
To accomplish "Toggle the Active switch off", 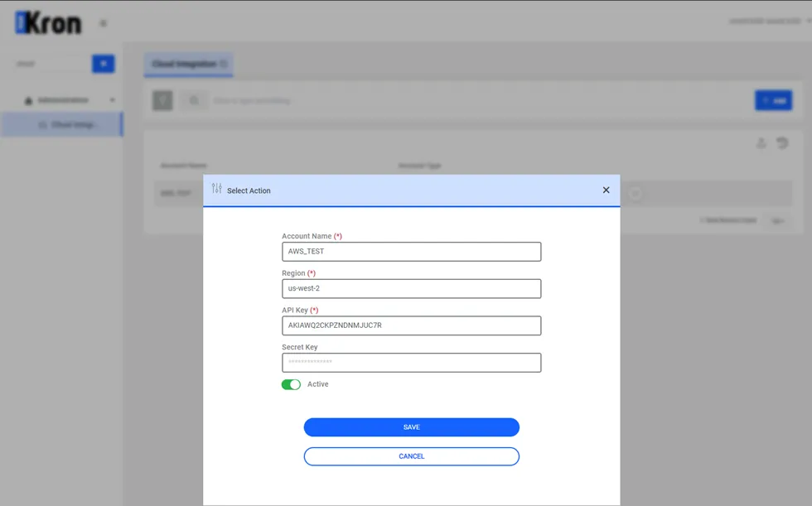I will [291, 384].
